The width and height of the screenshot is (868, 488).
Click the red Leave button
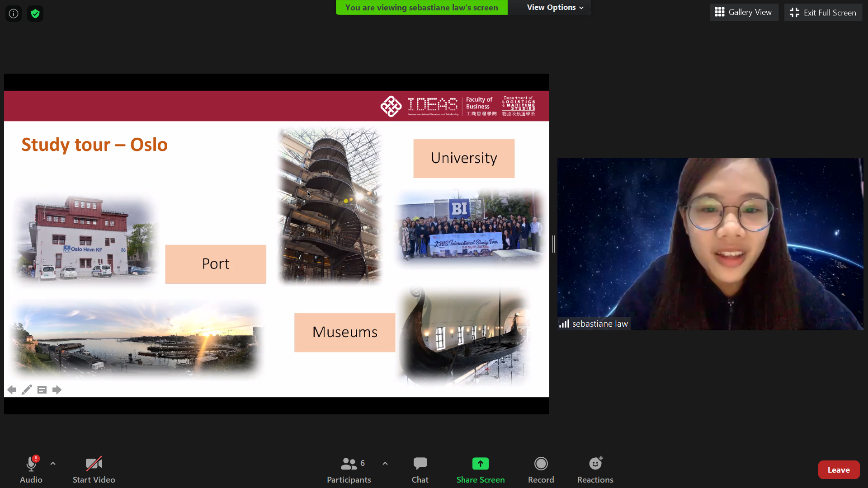click(838, 470)
